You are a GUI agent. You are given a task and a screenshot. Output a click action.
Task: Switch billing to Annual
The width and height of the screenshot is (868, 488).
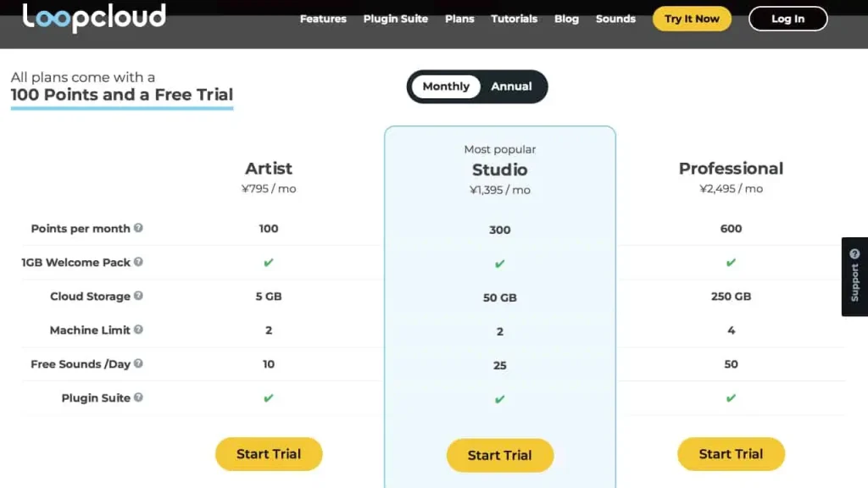511,86
